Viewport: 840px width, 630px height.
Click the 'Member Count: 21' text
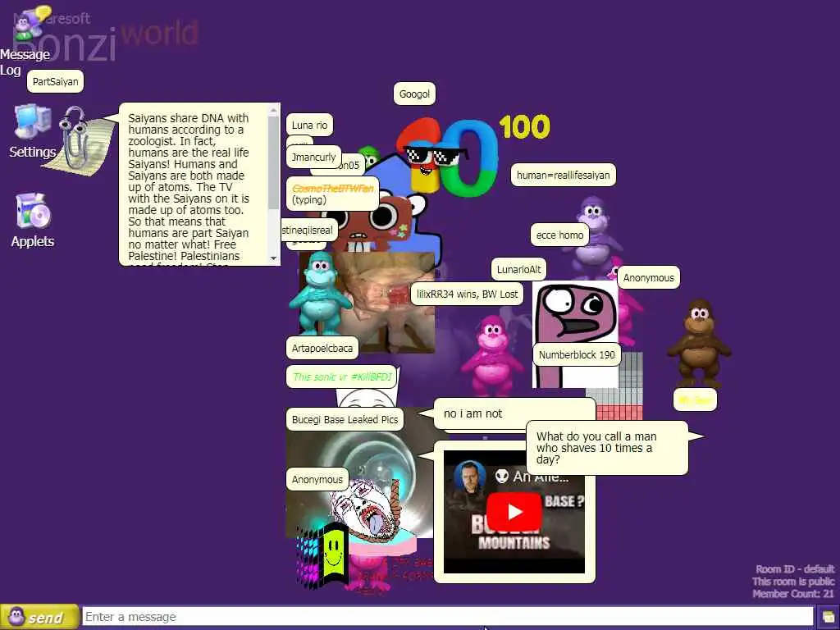pyautogui.click(x=793, y=594)
